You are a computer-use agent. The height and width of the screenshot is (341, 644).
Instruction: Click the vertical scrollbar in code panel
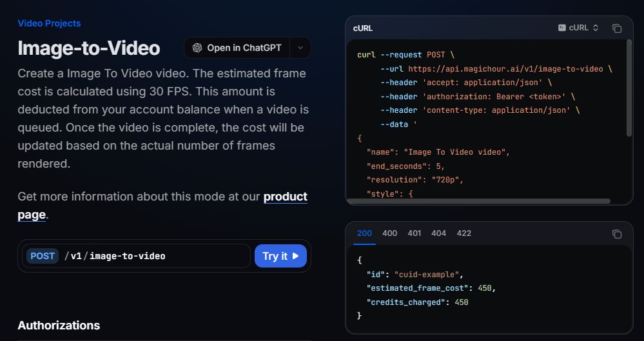629,87
